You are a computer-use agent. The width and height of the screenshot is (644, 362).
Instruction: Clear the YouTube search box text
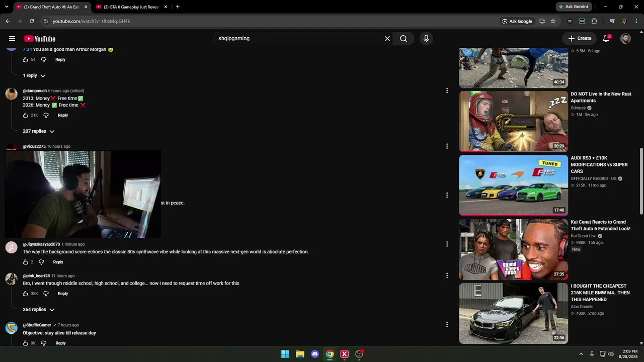[387, 39]
